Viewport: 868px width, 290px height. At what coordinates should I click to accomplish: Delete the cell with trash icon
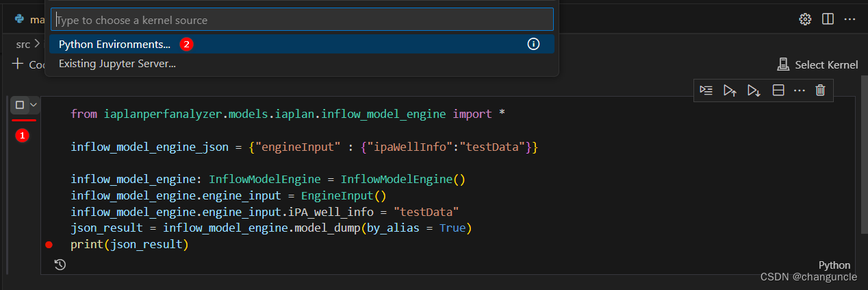(x=820, y=90)
